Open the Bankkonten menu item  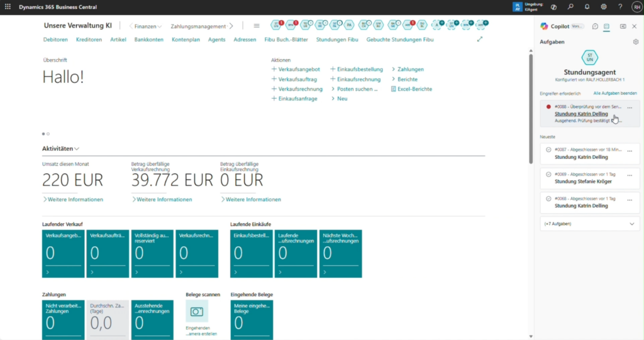tap(148, 40)
